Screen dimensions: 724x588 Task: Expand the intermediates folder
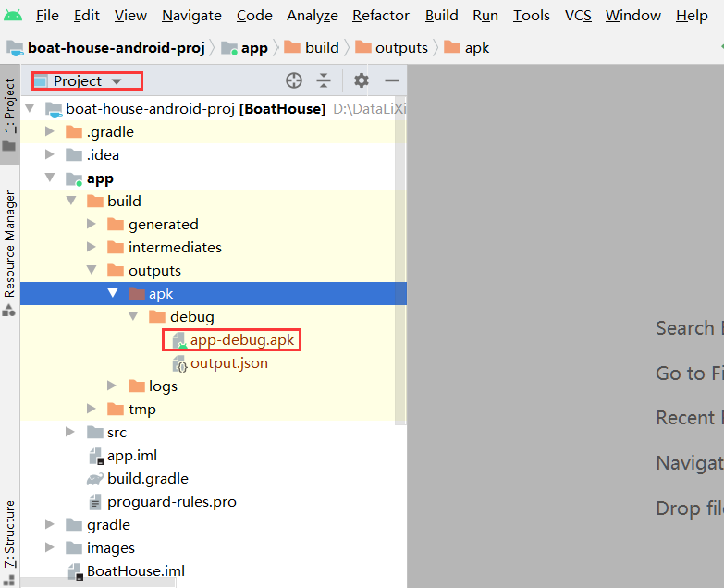(91, 247)
